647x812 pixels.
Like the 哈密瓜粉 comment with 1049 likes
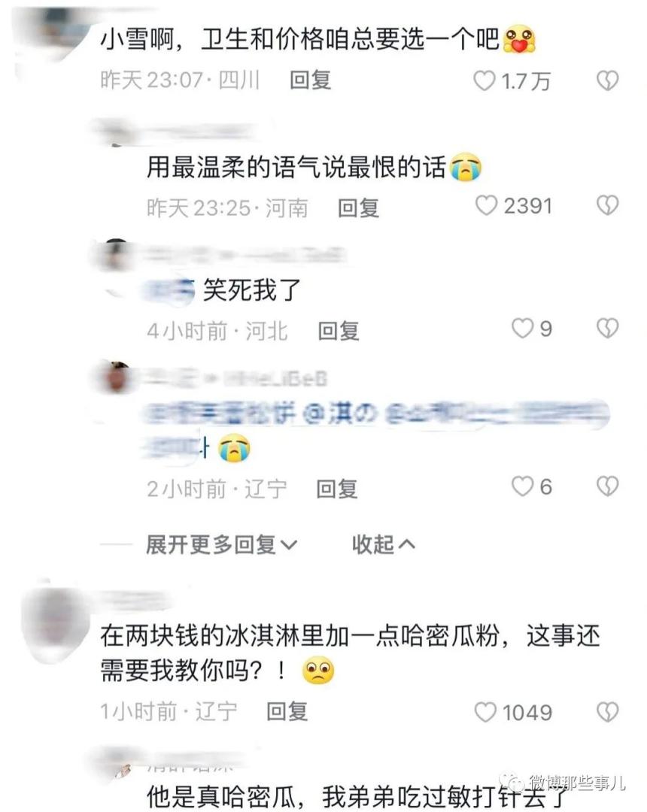pyautogui.click(x=485, y=712)
